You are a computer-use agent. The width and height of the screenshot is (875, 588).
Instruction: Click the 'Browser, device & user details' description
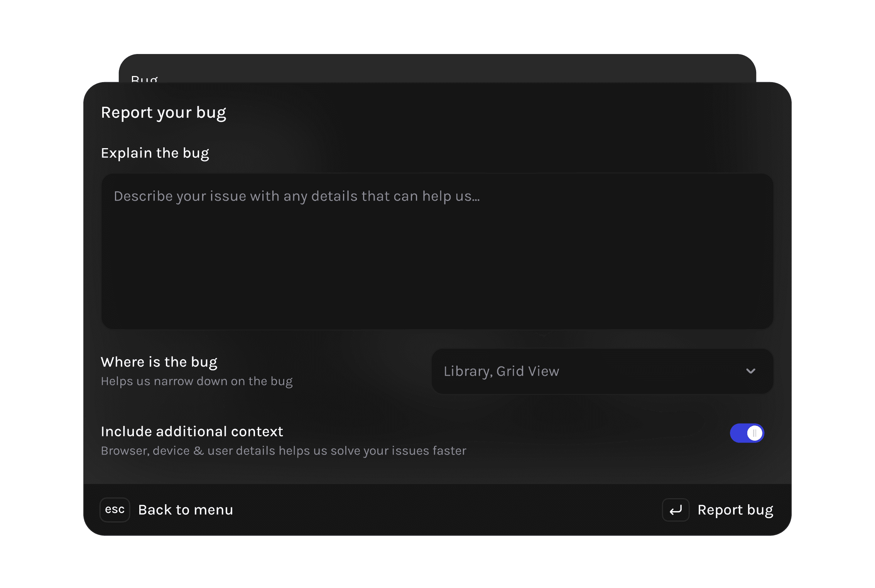coord(284,451)
